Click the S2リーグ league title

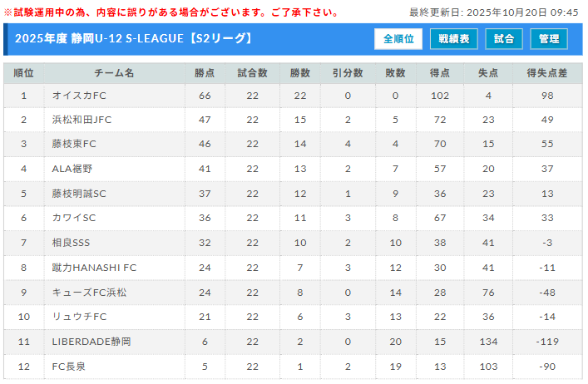click(x=133, y=39)
